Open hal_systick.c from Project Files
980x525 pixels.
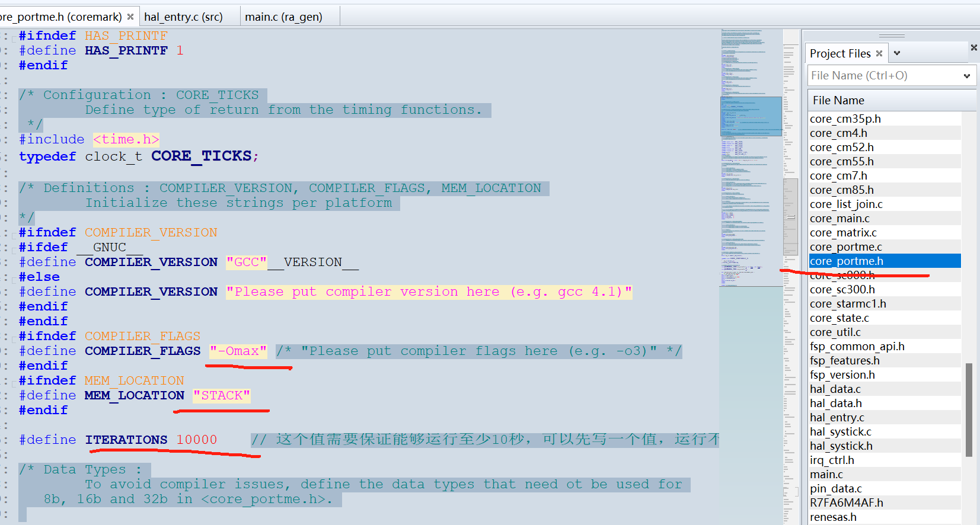885,432
